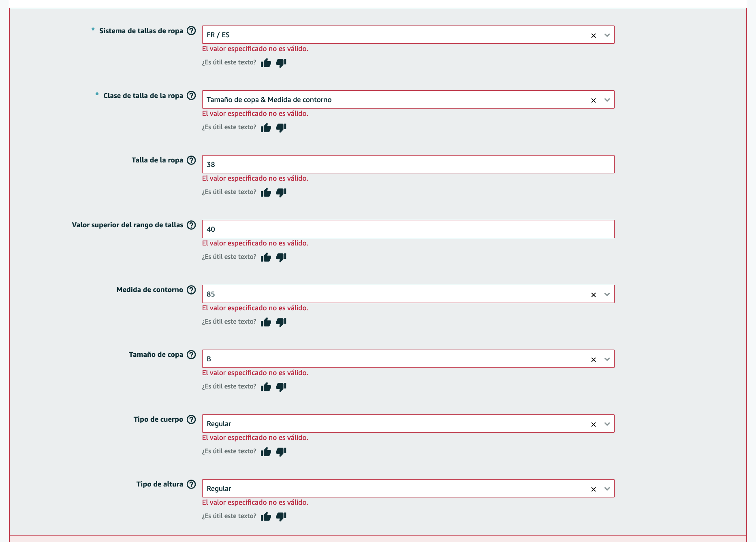Click the Talla de la ropa input field

tap(408, 164)
